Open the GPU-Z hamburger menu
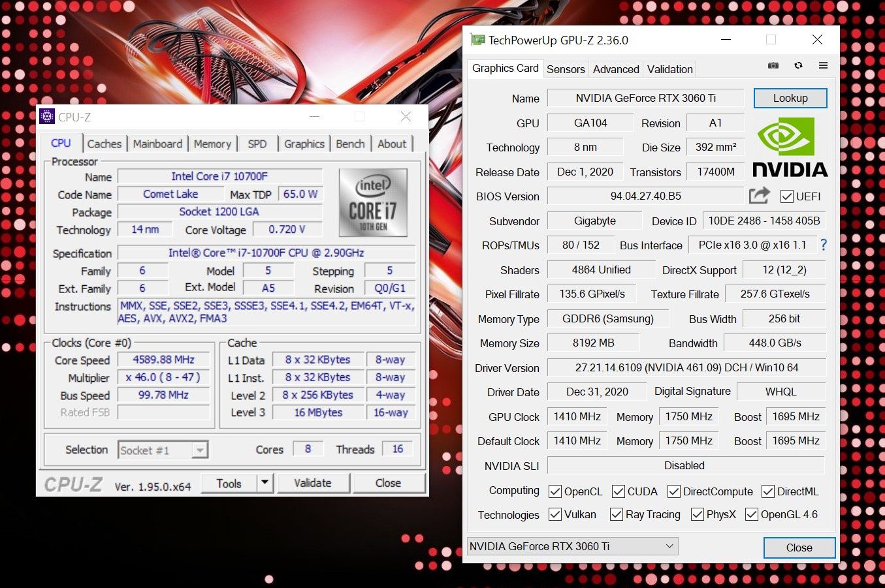The image size is (885, 588). [x=823, y=66]
